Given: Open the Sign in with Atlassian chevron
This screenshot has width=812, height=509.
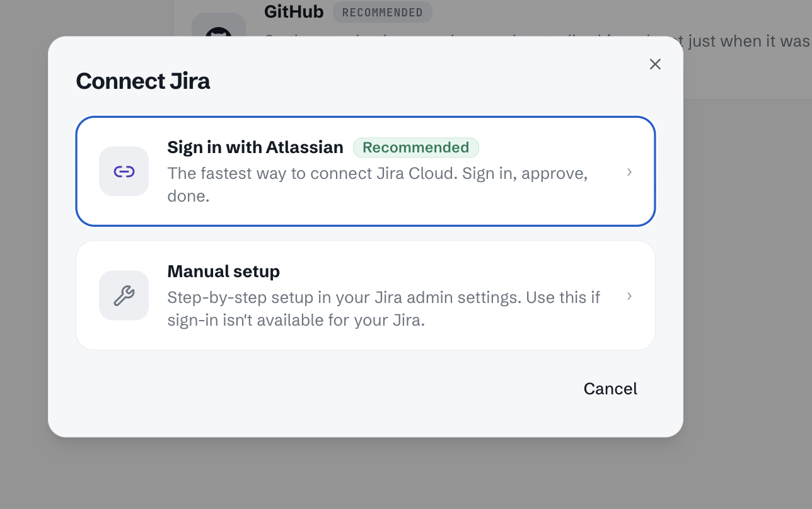Looking at the screenshot, I should pyautogui.click(x=629, y=172).
